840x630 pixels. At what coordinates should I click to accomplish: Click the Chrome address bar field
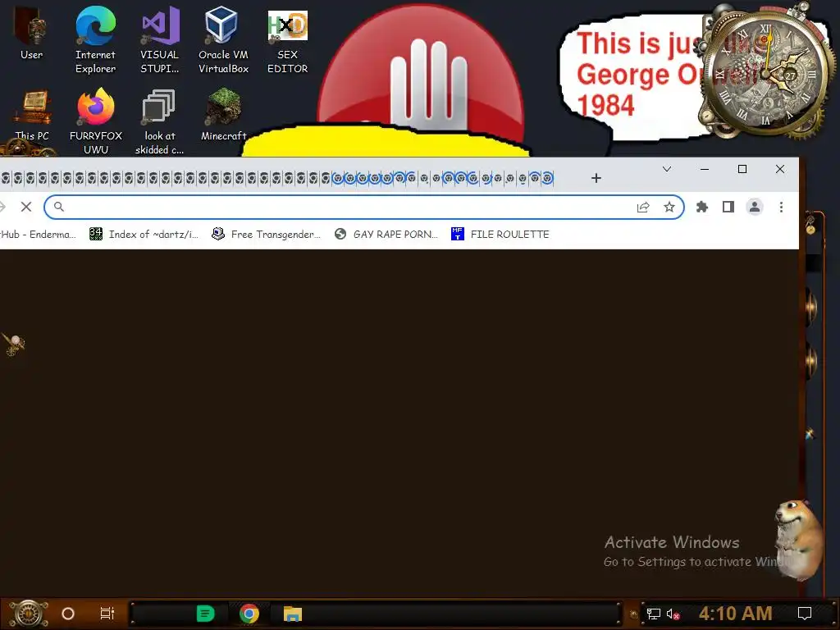(x=364, y=207)
